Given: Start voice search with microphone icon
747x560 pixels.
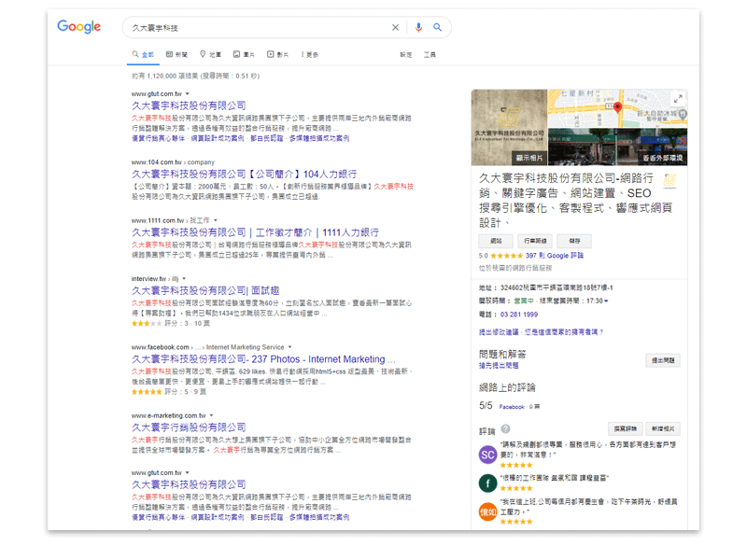Looking at the screenshot, I should click(x=418, y=28).
